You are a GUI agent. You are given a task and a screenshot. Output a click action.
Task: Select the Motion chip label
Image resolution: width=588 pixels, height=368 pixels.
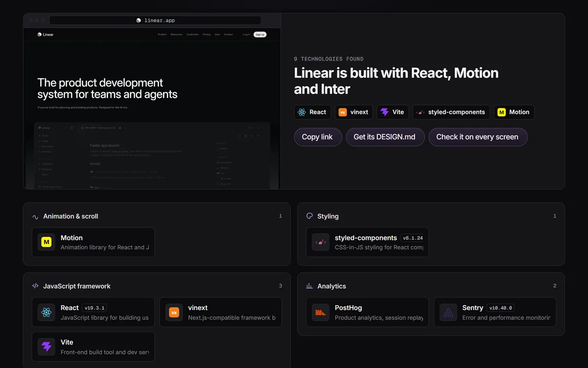coord(519,112)
